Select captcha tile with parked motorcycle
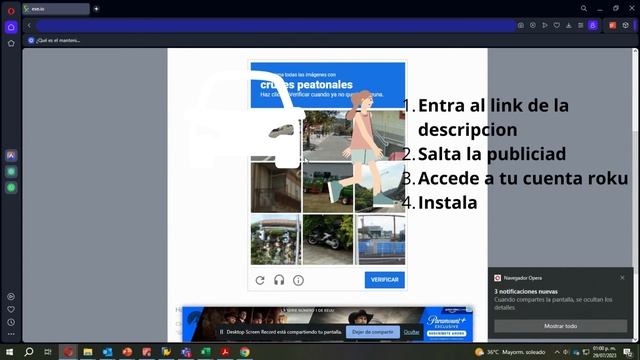This screenshot has height=360, width=640. [x=328, y=240]
